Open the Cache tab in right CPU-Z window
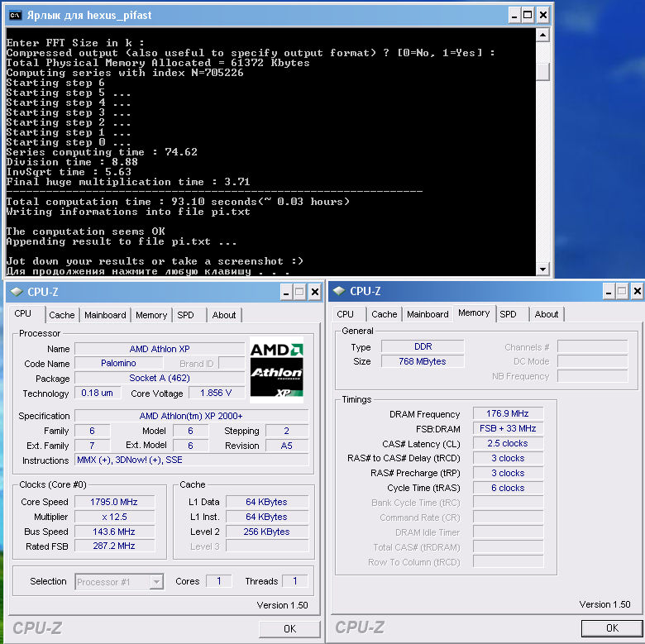The image size is (645, 644). click(x=385, y=314)
